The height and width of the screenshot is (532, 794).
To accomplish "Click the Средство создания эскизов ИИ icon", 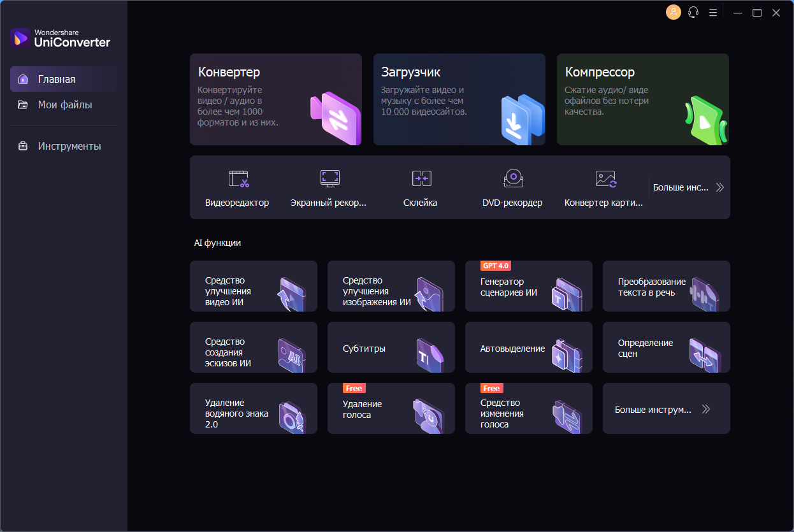I will point(291,356).
